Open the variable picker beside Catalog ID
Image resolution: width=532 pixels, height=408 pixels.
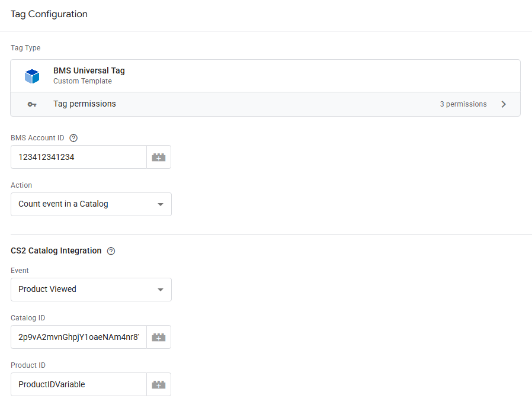click(x=158, y=337)
